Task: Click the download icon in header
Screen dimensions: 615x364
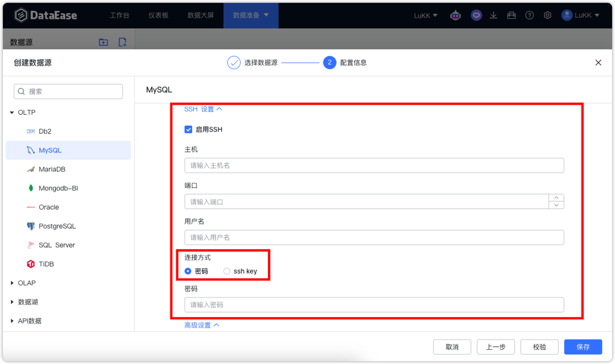Action: [493, 15]
